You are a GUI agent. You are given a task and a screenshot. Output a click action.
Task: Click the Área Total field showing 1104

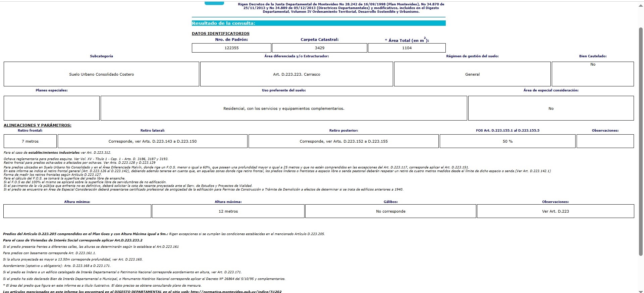click(x=407, y=48)
